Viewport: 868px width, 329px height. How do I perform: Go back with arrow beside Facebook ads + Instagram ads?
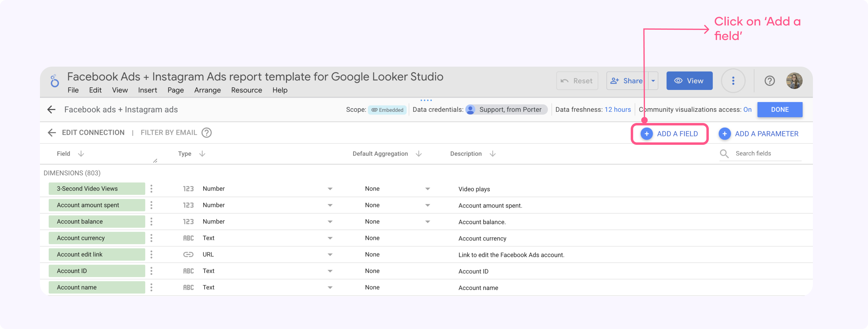pyautogui.click(x=51, y=110)
